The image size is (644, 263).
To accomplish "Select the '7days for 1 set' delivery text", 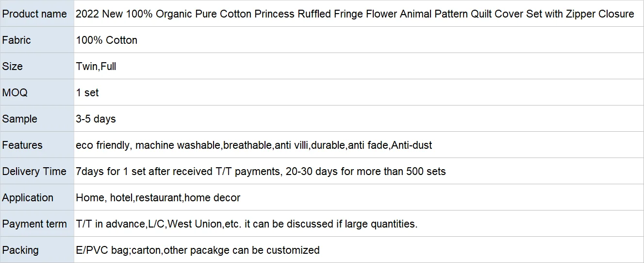I will tap(261, 172).
